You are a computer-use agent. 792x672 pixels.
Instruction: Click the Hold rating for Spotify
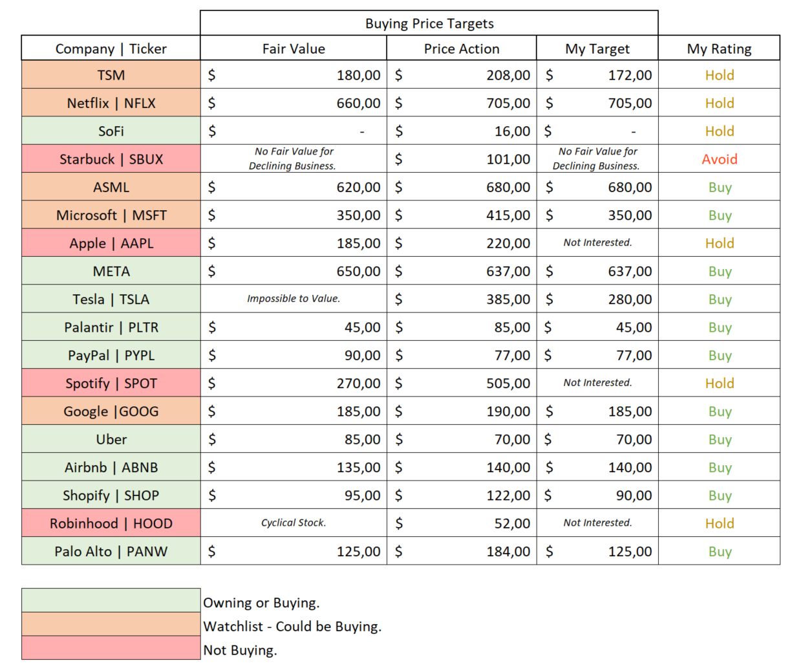[x=719, y=383]
